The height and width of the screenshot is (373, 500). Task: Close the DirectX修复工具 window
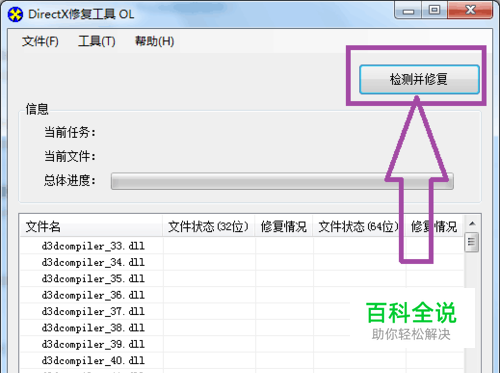point(470,10)
